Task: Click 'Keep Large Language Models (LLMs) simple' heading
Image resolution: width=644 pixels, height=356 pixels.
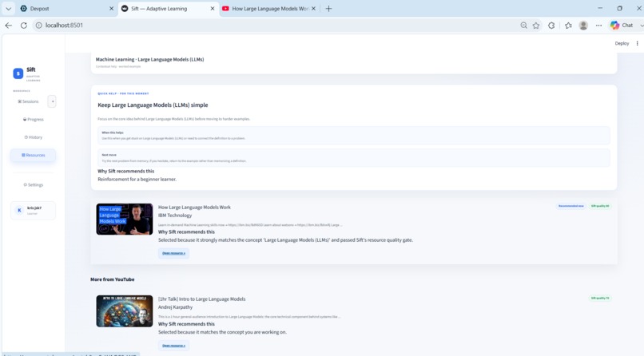Action: pos(153,105)
